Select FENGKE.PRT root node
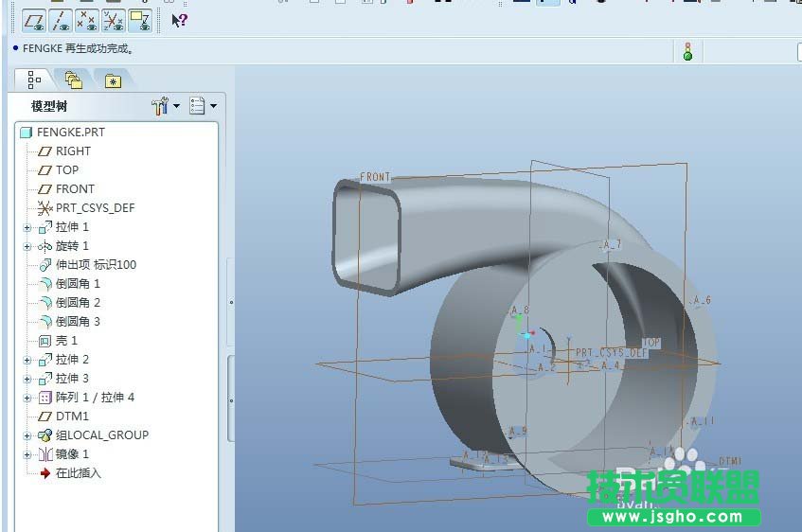Viewport: 802px width, 532px height. point(71,133)
